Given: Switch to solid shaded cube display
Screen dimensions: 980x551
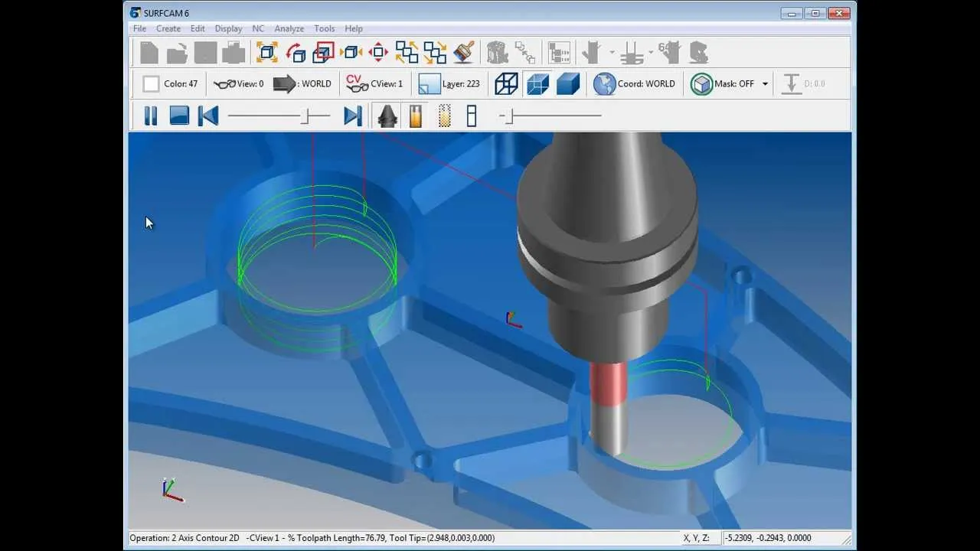Looking at the screenshot, I should point(567,83).
